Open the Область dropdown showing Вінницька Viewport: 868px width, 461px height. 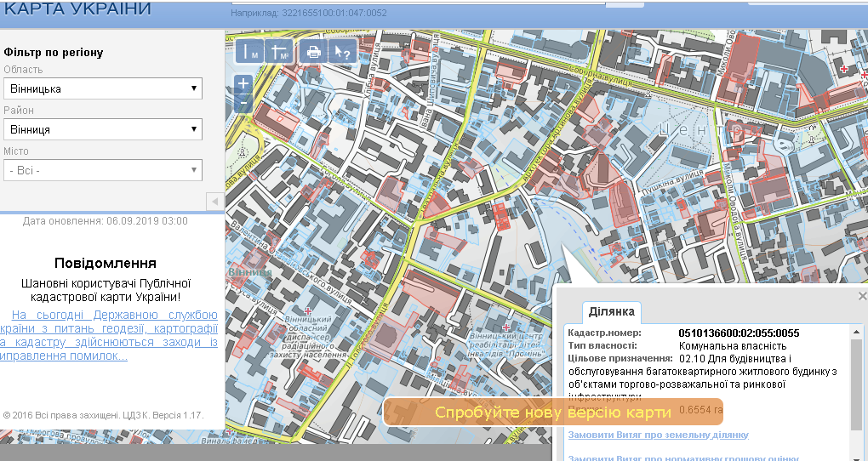click(103, 88)
